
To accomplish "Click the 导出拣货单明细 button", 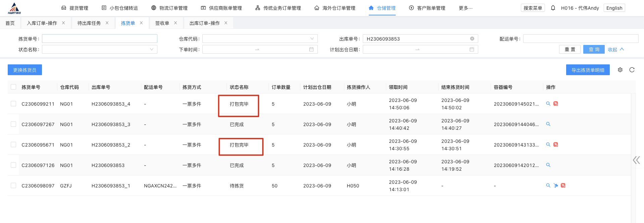I will coord(588,70).
